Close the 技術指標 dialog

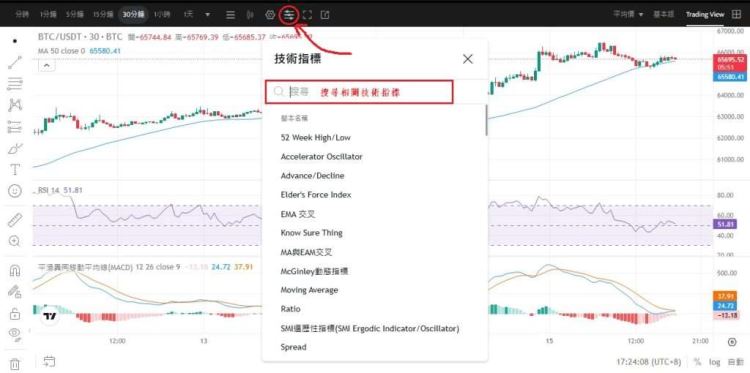468,59
